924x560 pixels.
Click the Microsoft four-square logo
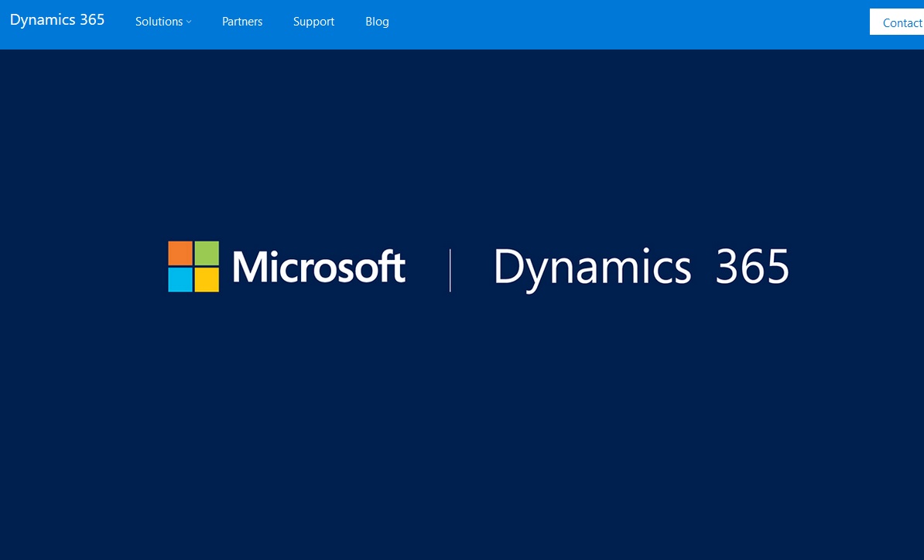193,266
